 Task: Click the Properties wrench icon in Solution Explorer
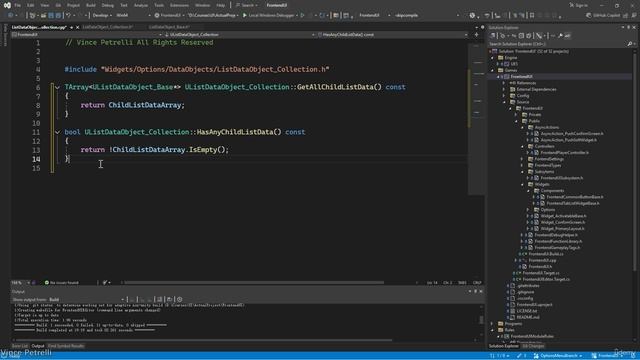[x=560, y=36]
